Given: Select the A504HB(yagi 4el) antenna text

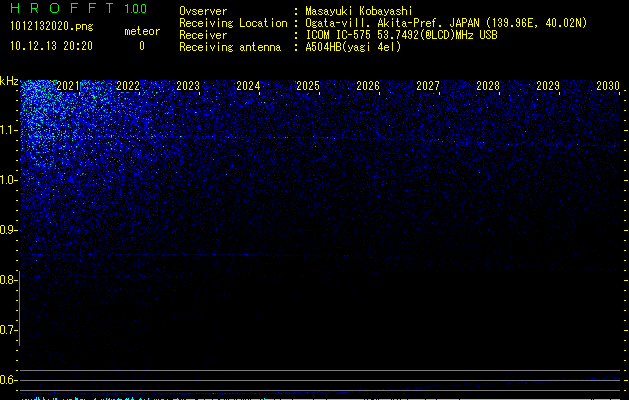Looking at the screenshot, I should [x=353, y=47].
